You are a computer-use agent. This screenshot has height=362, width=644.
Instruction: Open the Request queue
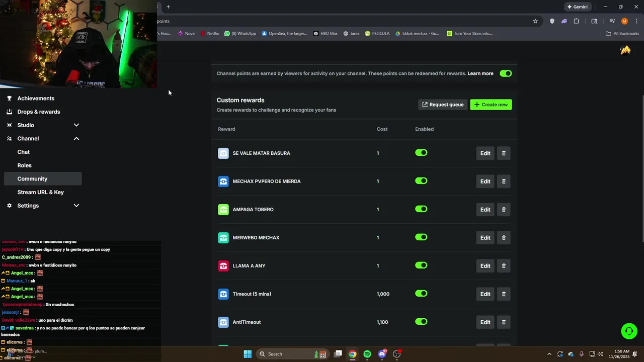click(x=443, y=105)
